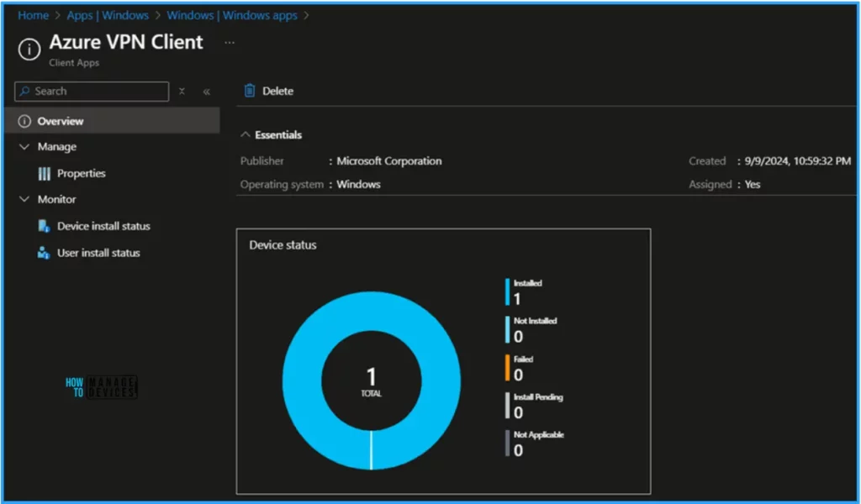
Task: Click the Not Applicable legend swatch
Action: 507,444
